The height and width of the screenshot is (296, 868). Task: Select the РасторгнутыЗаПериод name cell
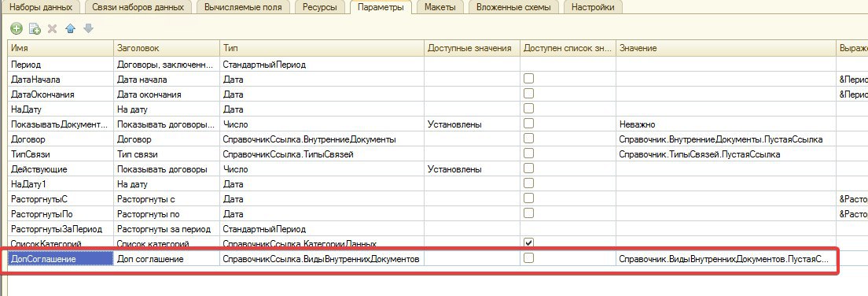[61, 229]
